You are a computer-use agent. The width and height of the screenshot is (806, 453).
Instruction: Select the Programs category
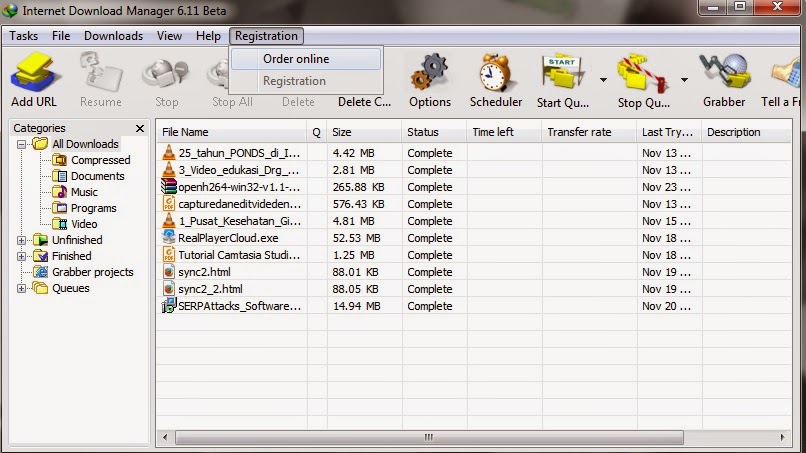tap(94, 208)
